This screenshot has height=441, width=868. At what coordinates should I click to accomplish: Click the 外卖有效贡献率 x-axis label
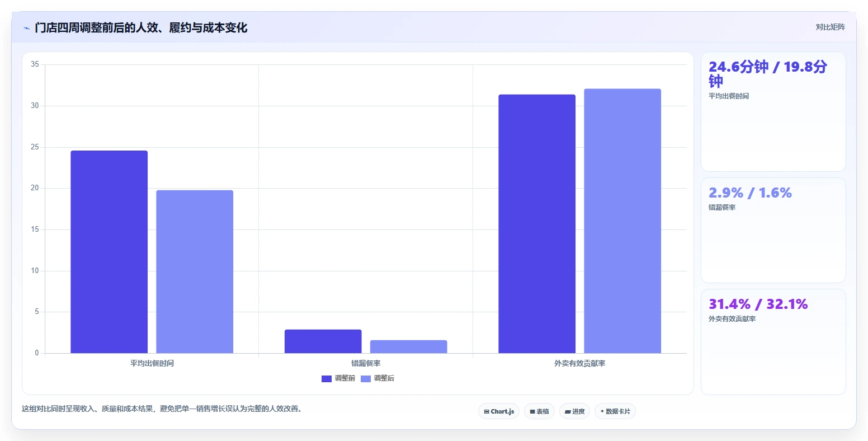580,364
